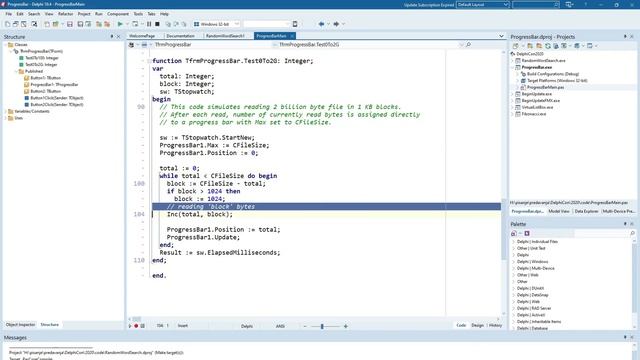
Task: Click the Play macro icon in status bar
Action: [130, 326]
